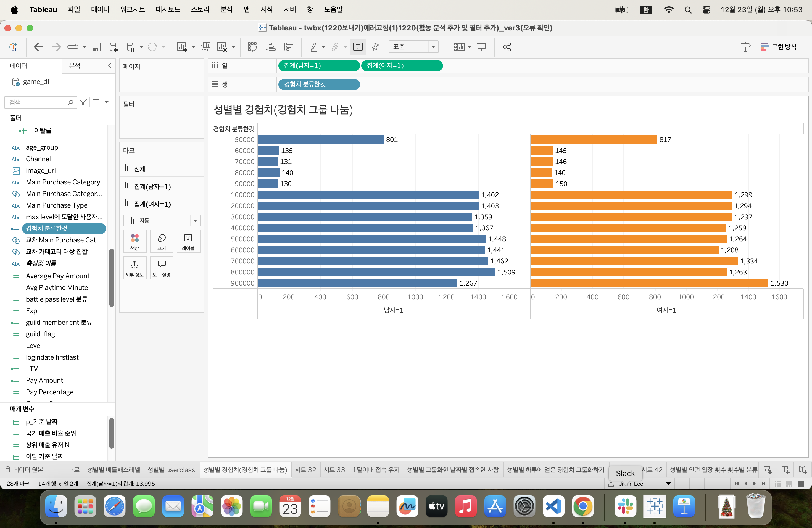Open Control Center in menu bar
This screenshot has width=812, height=528.
click(x=706, y=10)
